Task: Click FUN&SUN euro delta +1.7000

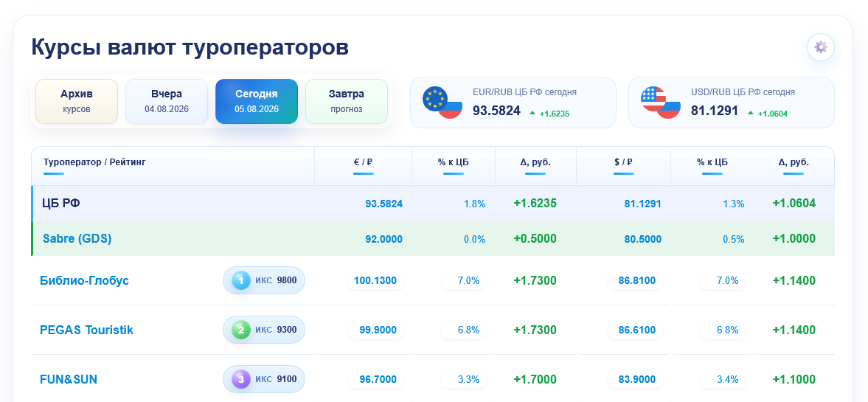Action: 535,379
